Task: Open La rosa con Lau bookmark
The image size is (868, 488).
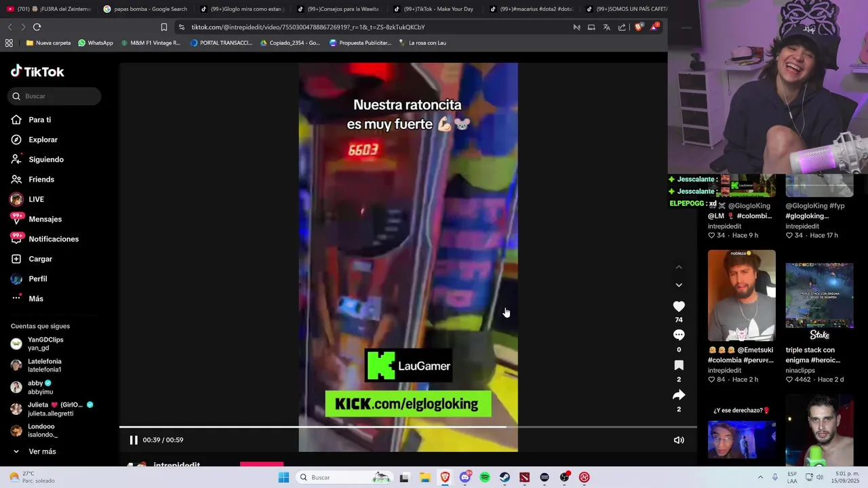Action: click(422, 43)
